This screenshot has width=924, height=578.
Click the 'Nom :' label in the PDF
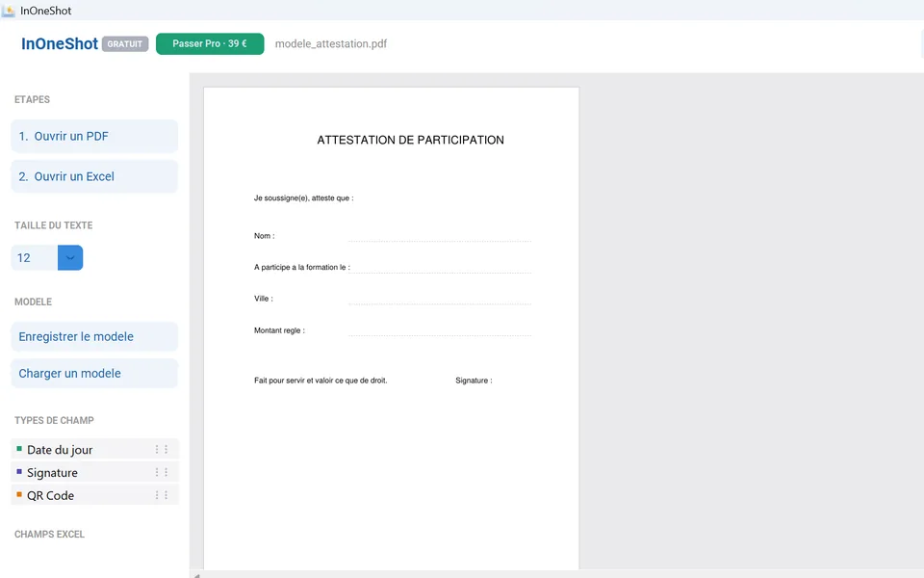pyautogui.click(x=264, y=236)
